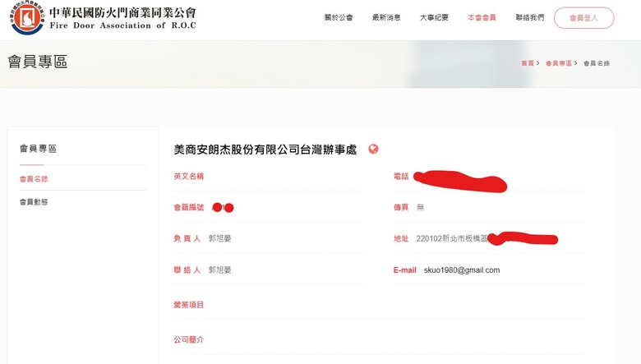
Task: Open the 聯絡我們 page
Action: [530, 17]
